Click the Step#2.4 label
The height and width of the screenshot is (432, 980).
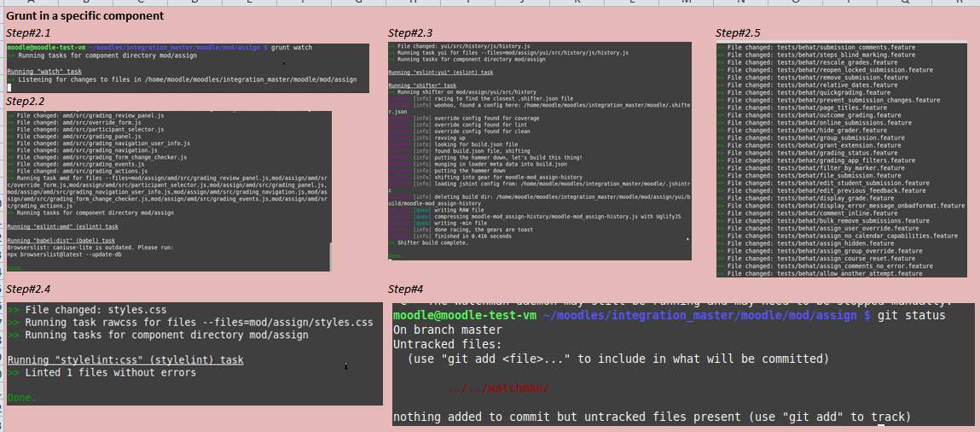(x=29, y=289)
